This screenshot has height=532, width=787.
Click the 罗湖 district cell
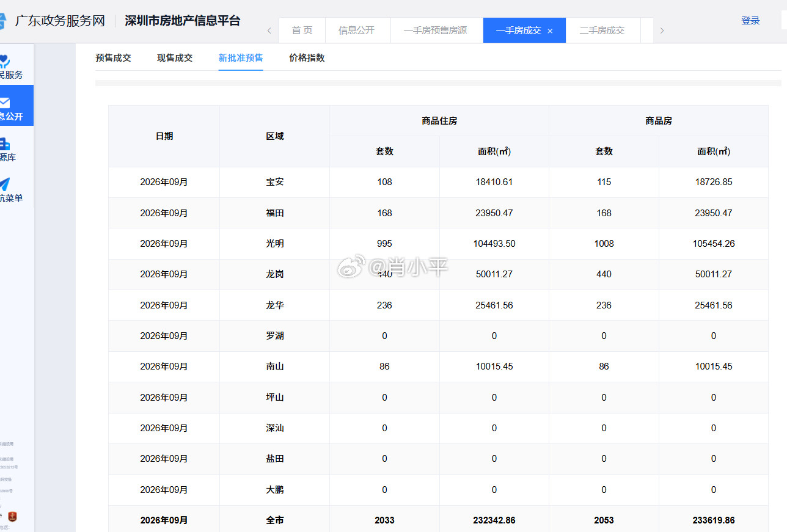pyautogui.click(x=274, y=336)
